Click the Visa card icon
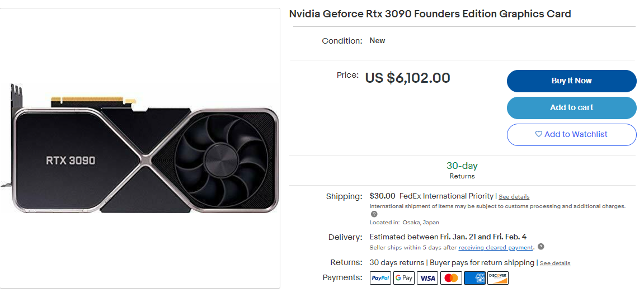Viewport: 644px width, 297px height. click(x=427, y=278)
